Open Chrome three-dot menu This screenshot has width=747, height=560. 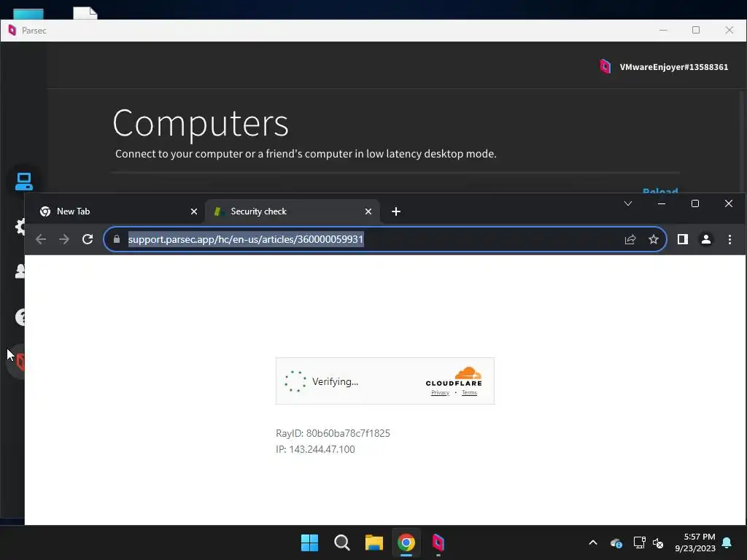(x=729, y=239)
